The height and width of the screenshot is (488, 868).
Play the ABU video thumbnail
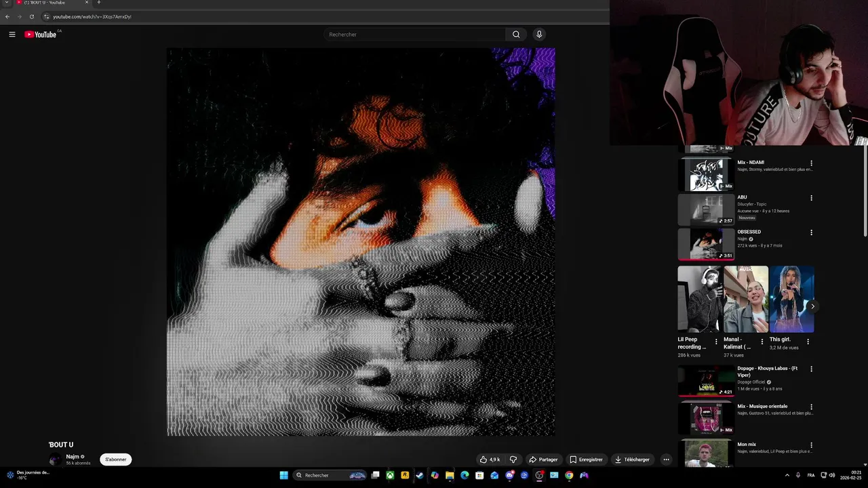pyautogui.click(x=706, y=209)
